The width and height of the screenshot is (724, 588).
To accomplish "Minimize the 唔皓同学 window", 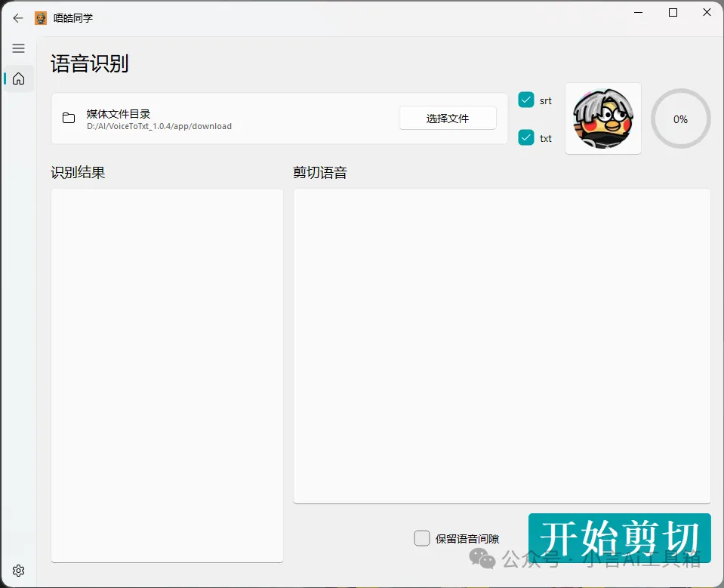I will (639, 13).
